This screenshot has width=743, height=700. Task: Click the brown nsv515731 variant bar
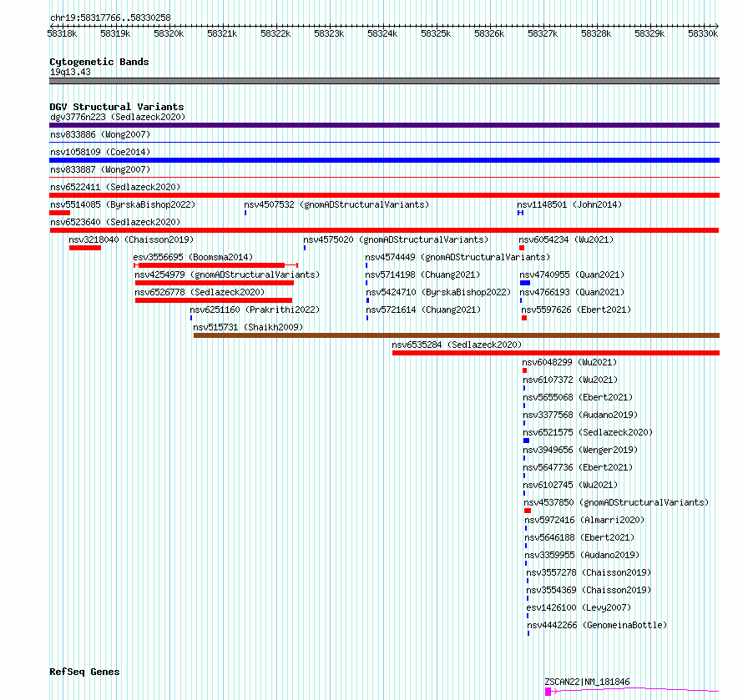coord(457,335)
